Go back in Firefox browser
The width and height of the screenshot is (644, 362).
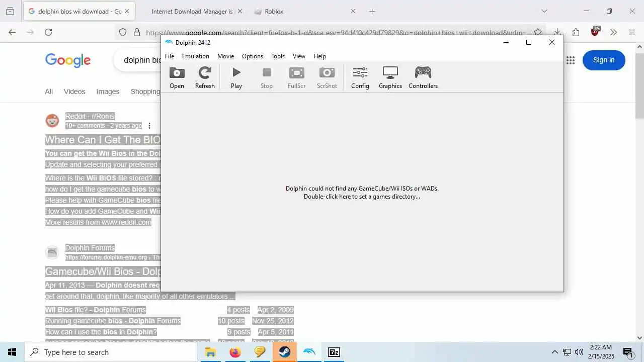tap(12, 32)
